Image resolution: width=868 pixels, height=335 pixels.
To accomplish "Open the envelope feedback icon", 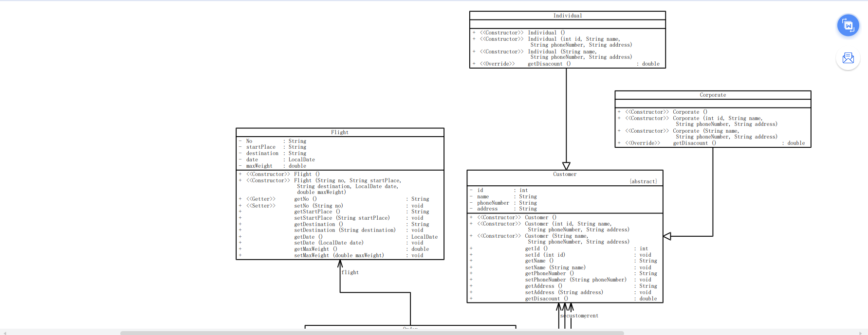I will [848, 58].
